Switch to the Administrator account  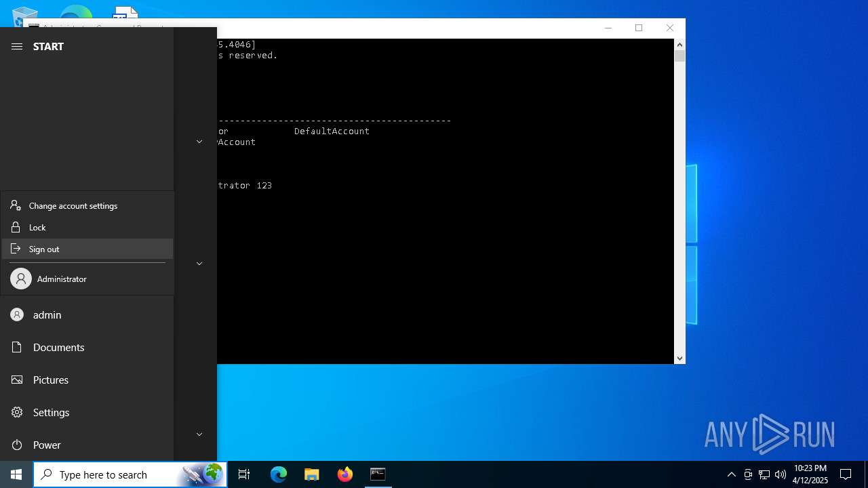[x=87, y=279]
